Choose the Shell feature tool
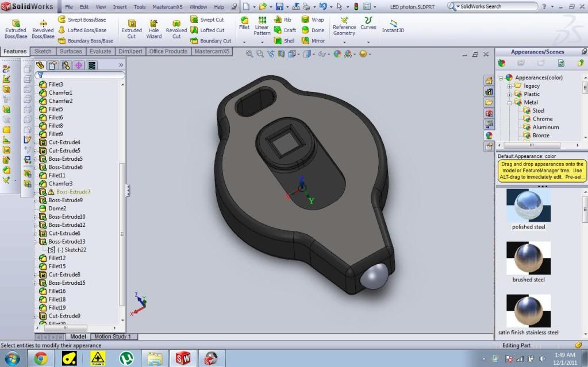The height and width of the screenshot is (367, 588). pyautogui.click(x=285, y=40)
